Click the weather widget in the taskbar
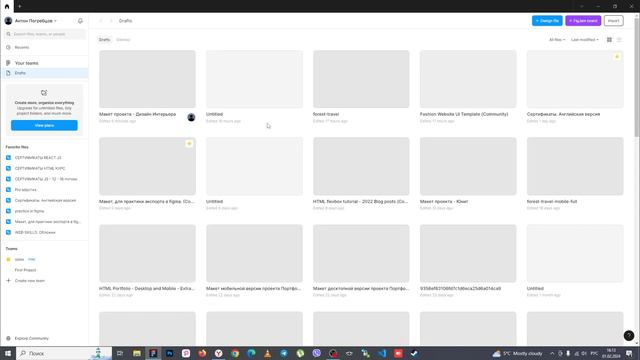The width and height of the screenshot is (640, 360). (518, 353)
